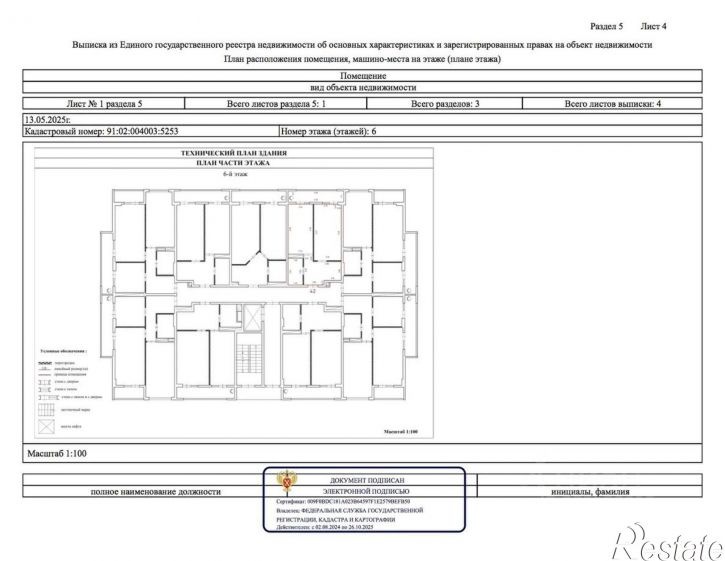Image resolution: width=725 pixels, height=561 pixels.
Task: Click the "ЭЛЕКТРОННОЙ ПОДПИСЬЮ" stamp text
Action: click(x=366, y=492)
